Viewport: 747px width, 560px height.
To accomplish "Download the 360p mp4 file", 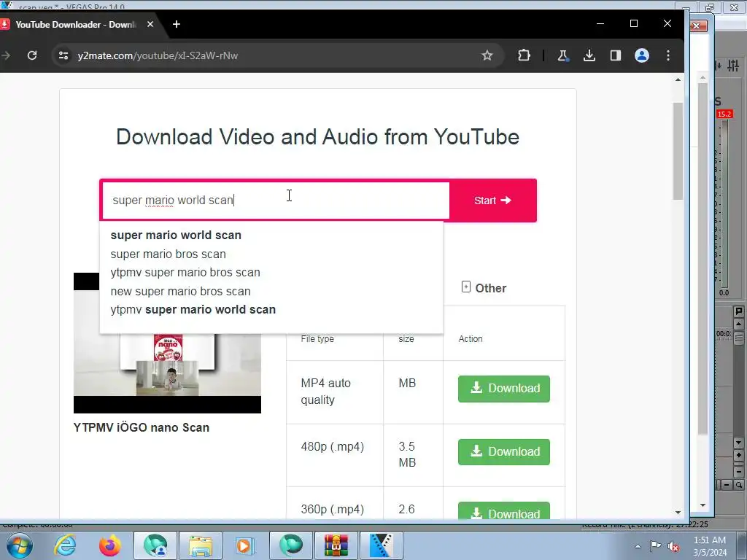I will click(x=504, y=511).
